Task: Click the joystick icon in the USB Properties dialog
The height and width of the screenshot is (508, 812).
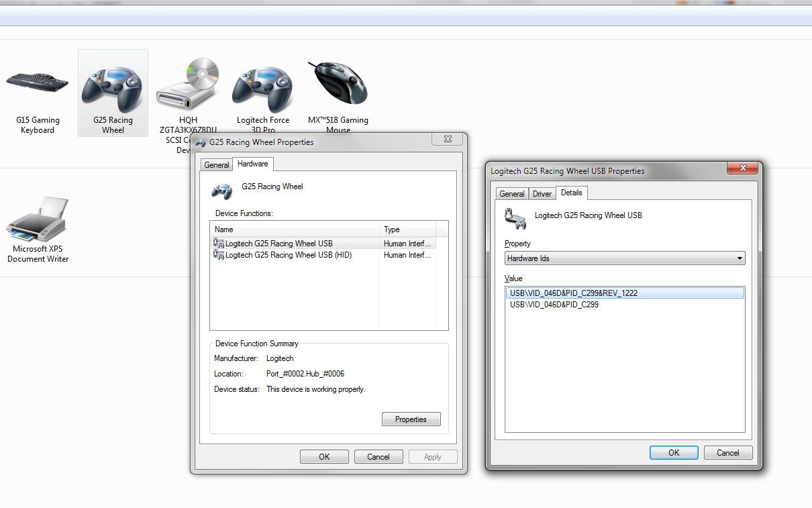Action: pos(515,219)
